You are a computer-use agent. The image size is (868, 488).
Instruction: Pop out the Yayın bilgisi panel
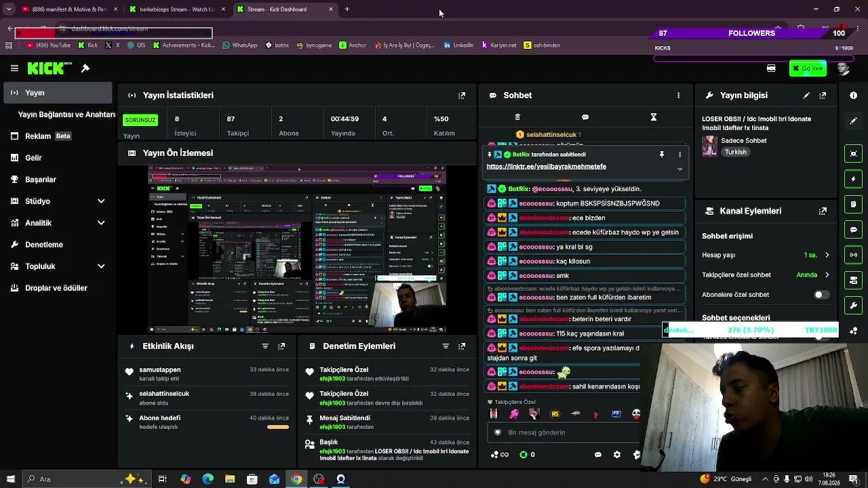(x=823, y=96)
